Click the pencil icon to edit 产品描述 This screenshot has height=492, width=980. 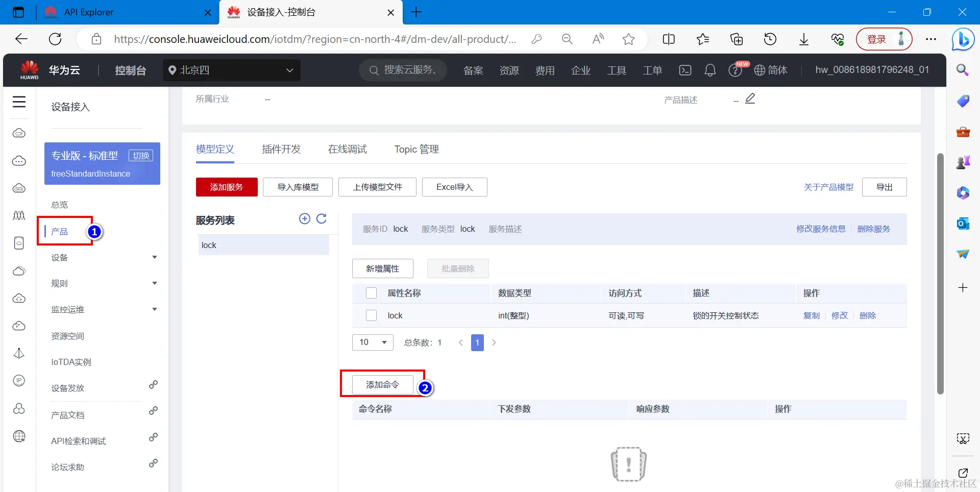click(750, 99)
